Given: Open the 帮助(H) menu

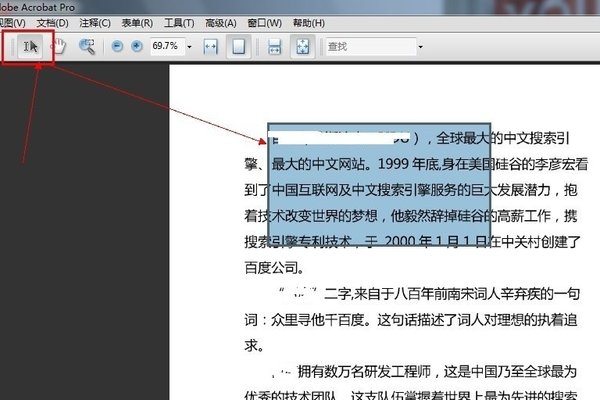Looking at the screenshot, I should point(309,23).
